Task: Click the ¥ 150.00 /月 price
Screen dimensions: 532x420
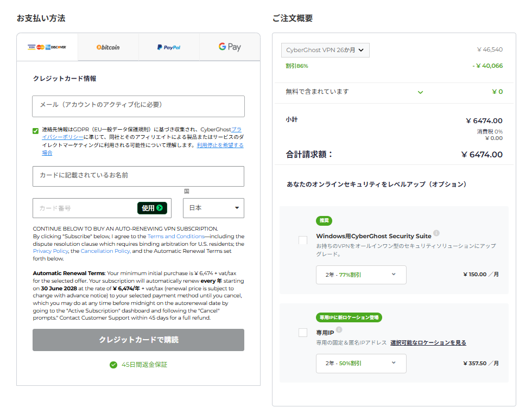Action: coord(481,274)
